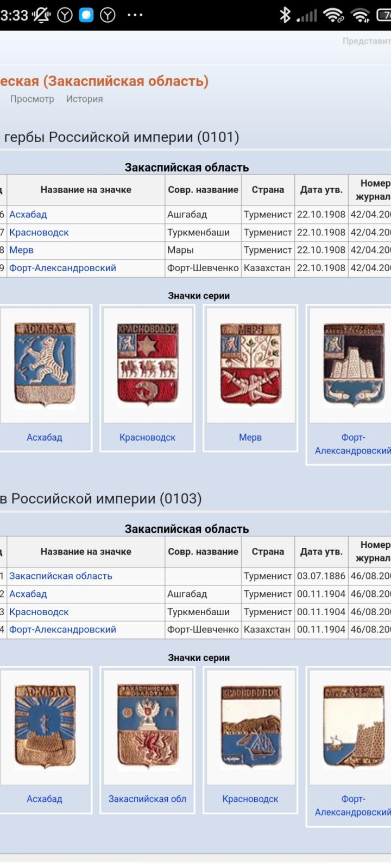Click the Представить link at the page top
Viewport: 391px width, 868px height.
click(x=367, y=41)
